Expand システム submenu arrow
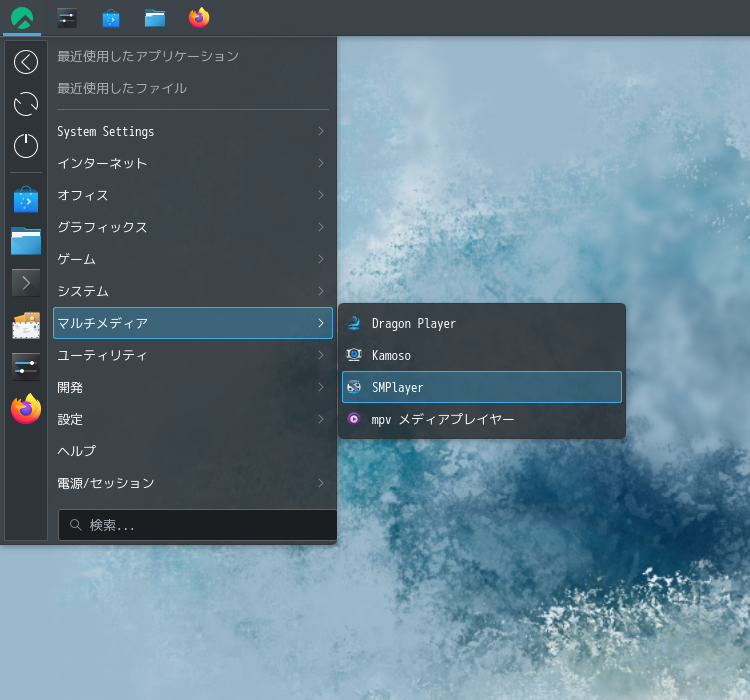The width and height of the screenshot is (750, 700). pyautogui.click(x=321, y=291)
